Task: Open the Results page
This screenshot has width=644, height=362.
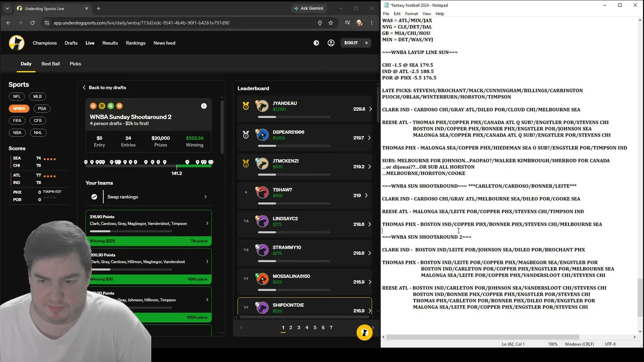Action: (110, 43)
